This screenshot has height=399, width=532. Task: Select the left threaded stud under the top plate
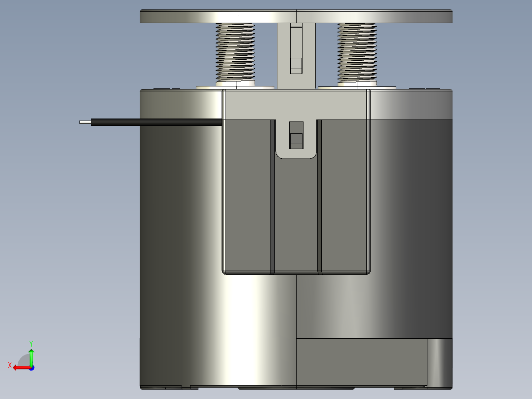(x=235, y=53)
